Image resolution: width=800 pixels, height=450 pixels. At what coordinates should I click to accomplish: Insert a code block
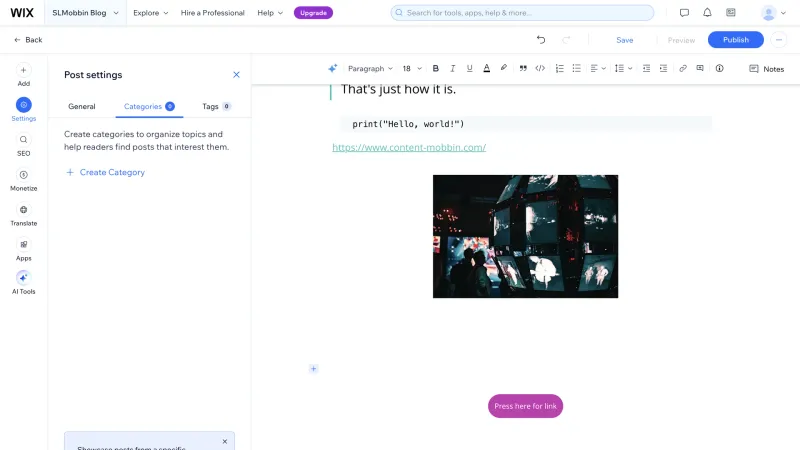pos(540,68)
